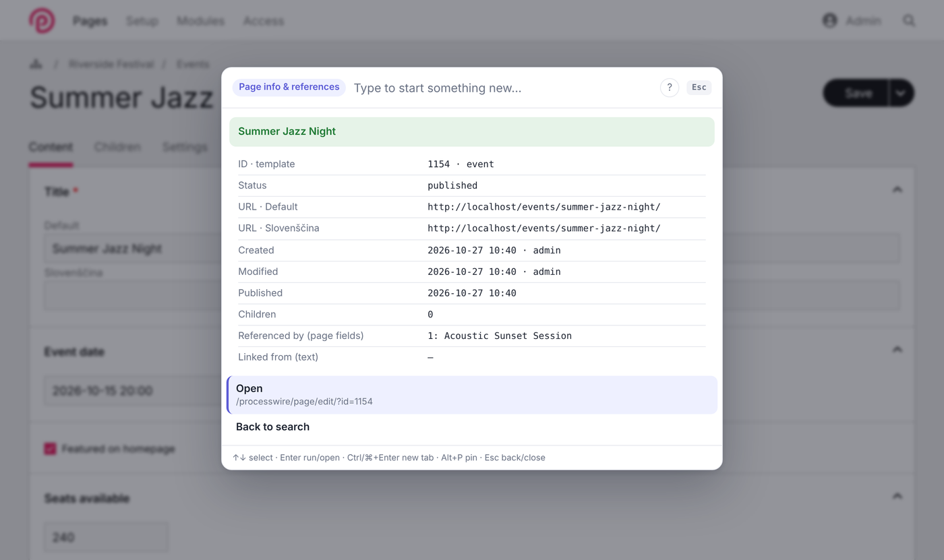Click the Seats available 240 field
Image resolution: width=944 pixels, height=560 pixels.
(106, 537)
